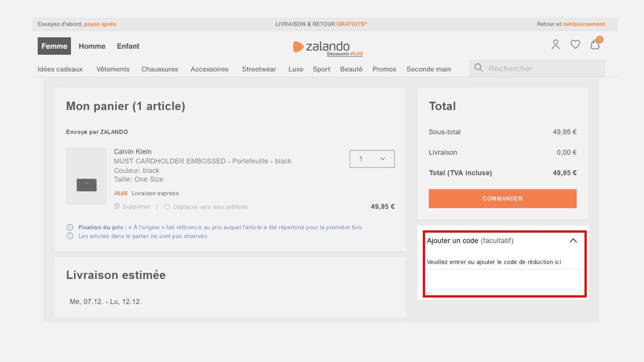Select the Enfant tab
The width and height of the screenshot is (644, 362).
coord(128,46)
